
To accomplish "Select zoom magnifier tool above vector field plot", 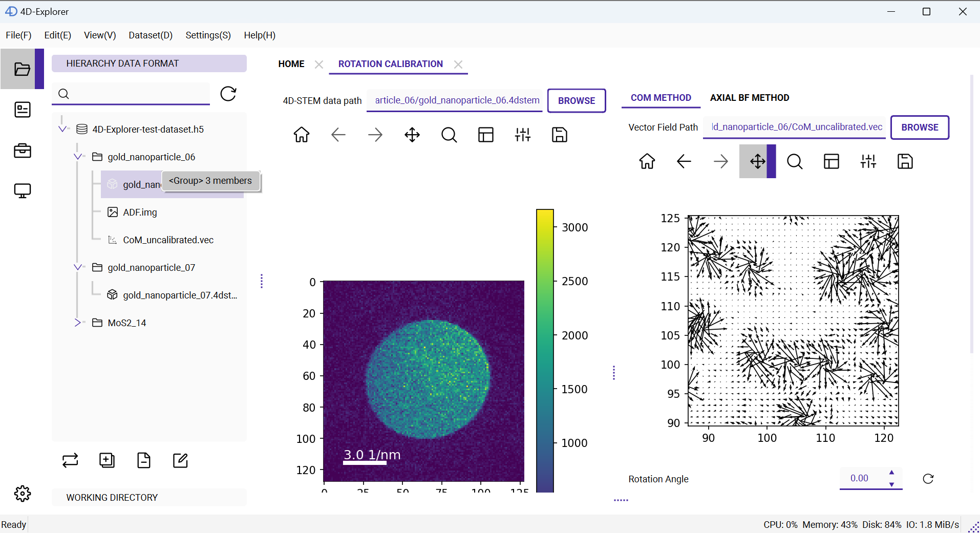I will [795, 162].
